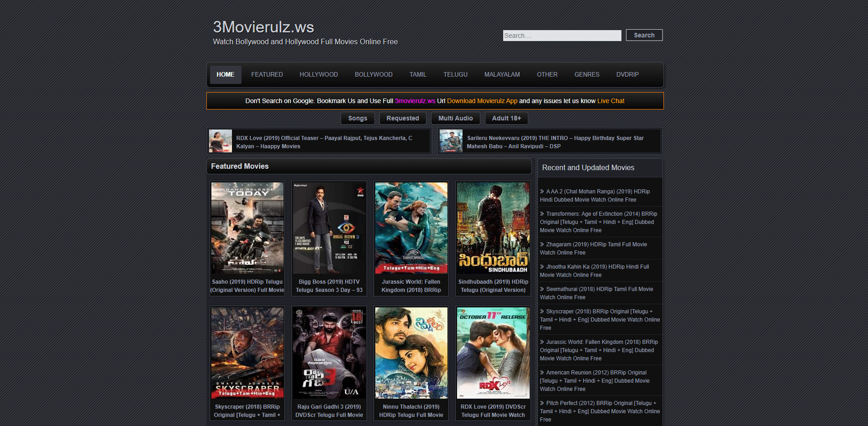Open the Skyscraper movie poster
This screenshot has width=868, height=426.
click(x=247, y=353)
